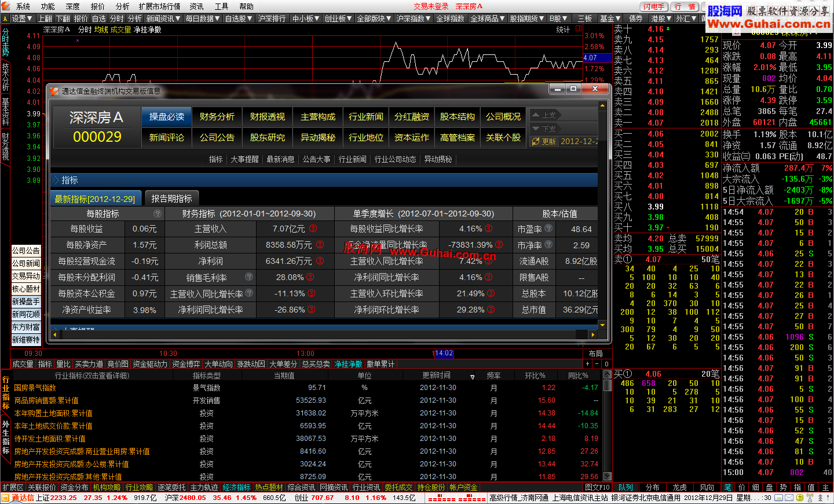Select 股东研究 tab in dialog
834x504 pixels.
[x=268, y=138]
